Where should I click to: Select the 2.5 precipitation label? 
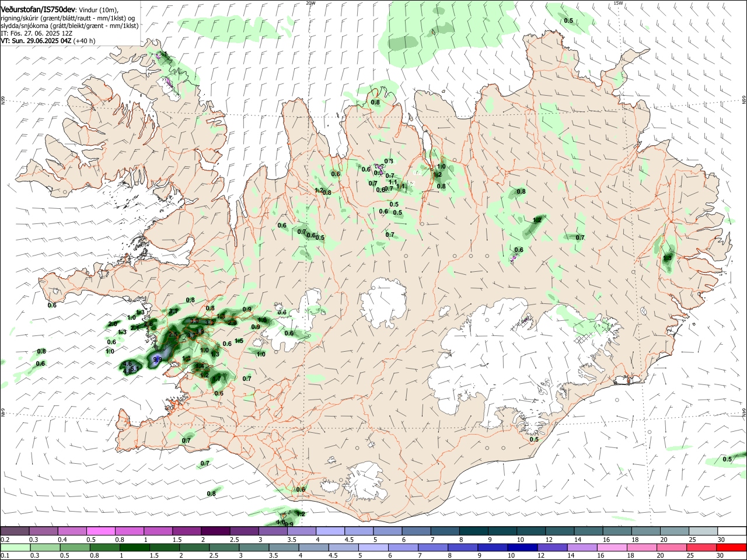click(173, 334)
